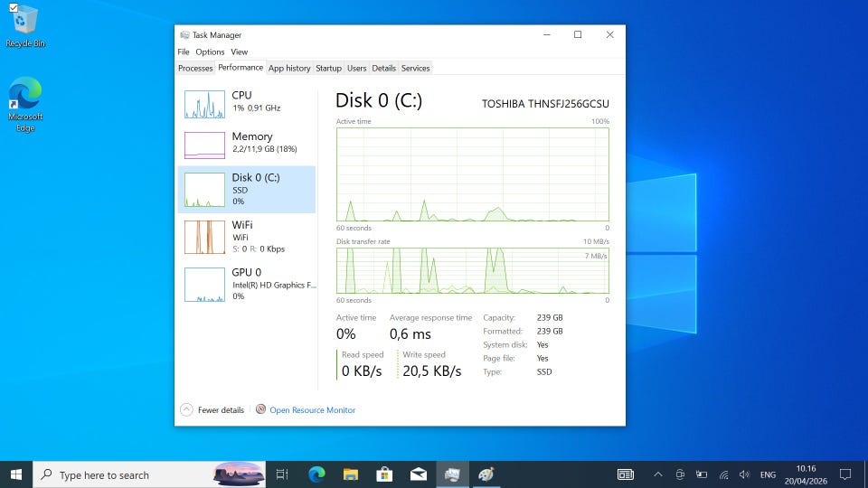Open the Mail app from the taskbar
This screenshot has width=868, height=488.
pyautogui.click(x=419, y=474)
